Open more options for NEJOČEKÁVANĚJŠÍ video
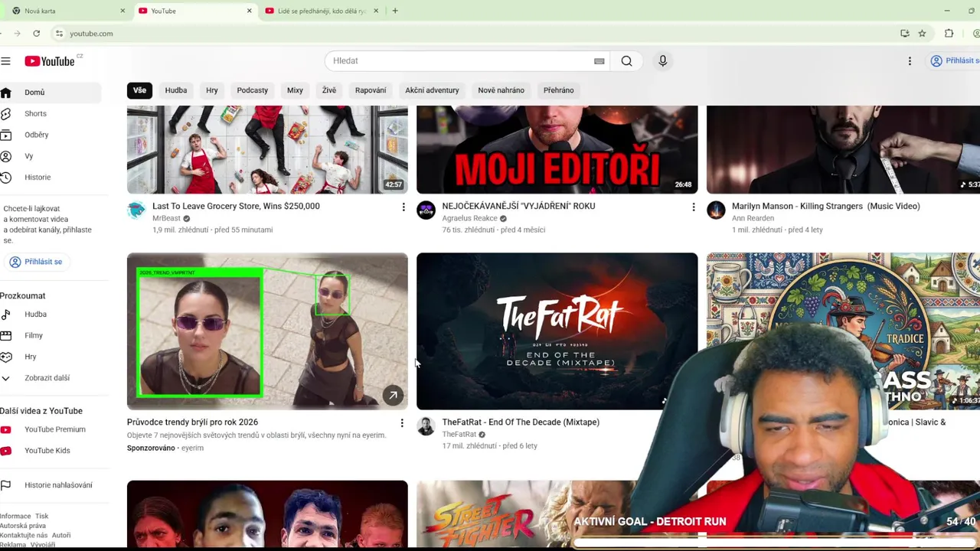This screenshot has width=980, height=551. (x=694, y=207)
